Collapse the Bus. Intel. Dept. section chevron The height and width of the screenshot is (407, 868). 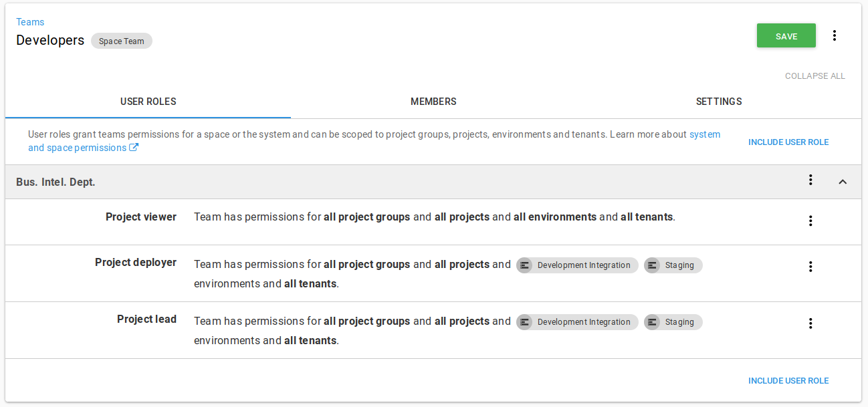pos(843,182)
